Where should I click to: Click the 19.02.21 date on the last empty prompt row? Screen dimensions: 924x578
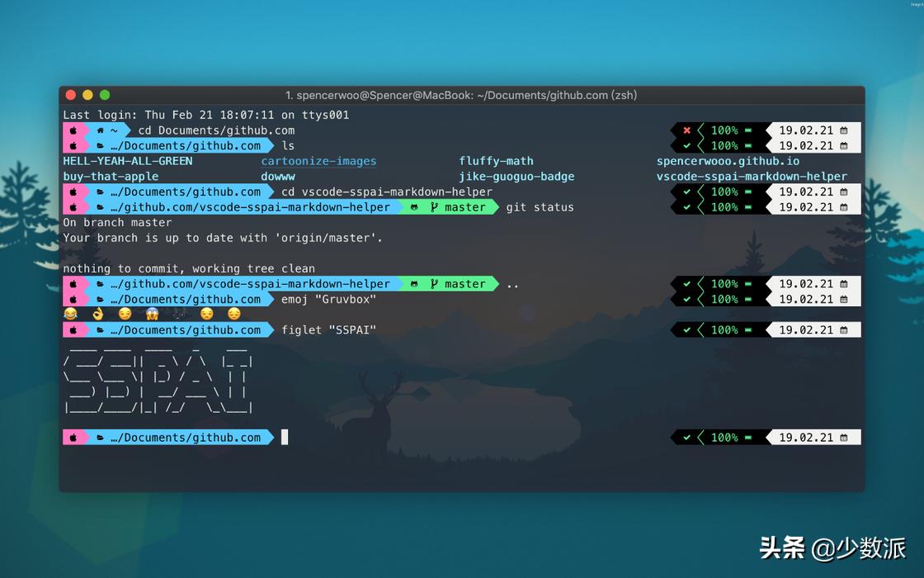[x=806, y=437]
